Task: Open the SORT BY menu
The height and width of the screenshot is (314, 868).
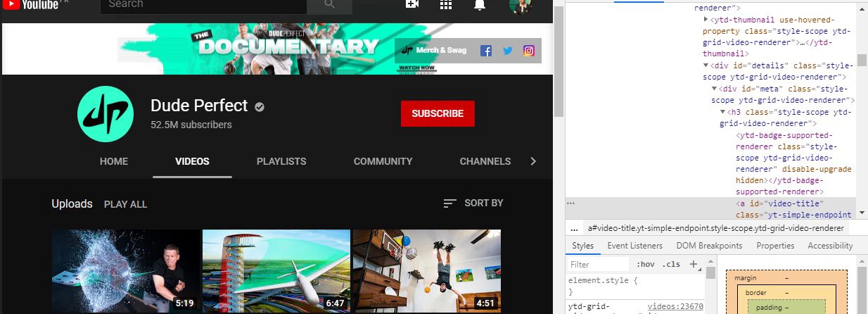Action: coord(473,203)
